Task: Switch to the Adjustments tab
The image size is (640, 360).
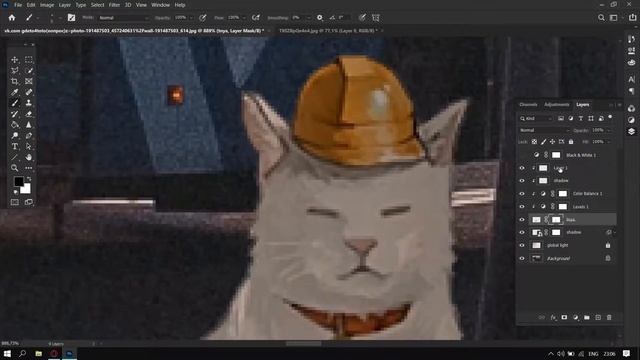Action: (557, 105)
